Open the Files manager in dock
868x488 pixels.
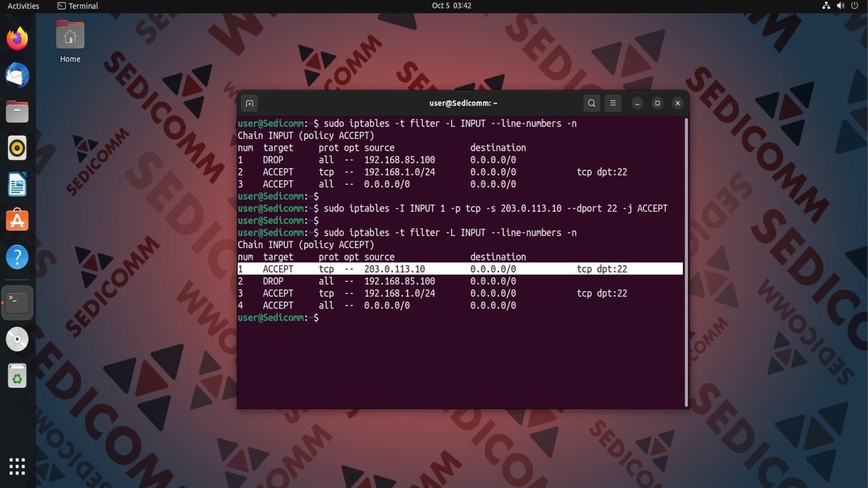coord(17,112)
